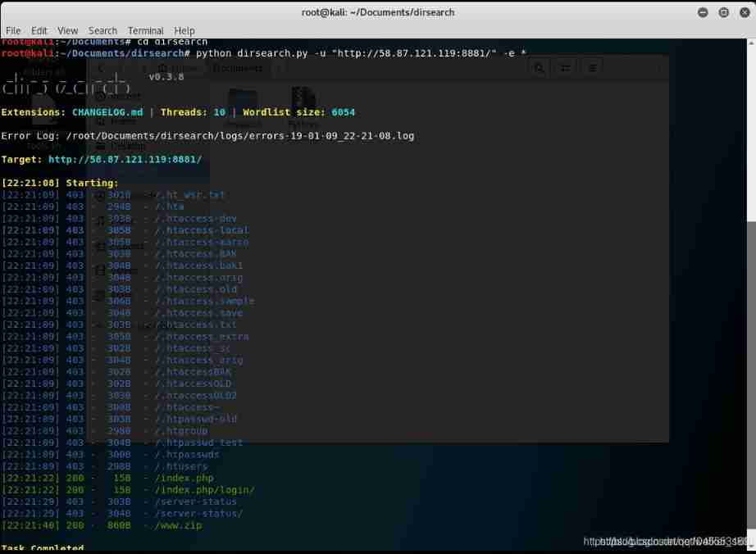Minimize the terminal window

704,12
